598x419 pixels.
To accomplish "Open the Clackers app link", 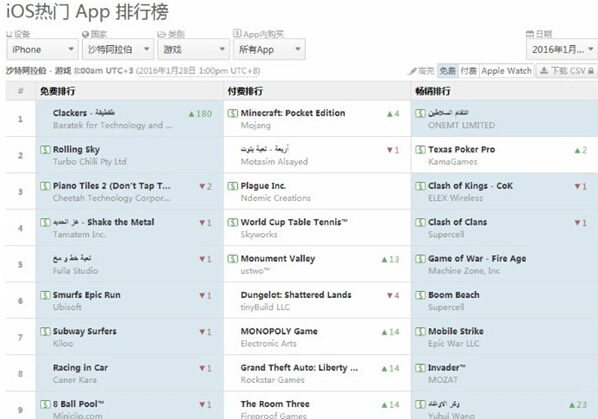I will (x=84, y=113).
